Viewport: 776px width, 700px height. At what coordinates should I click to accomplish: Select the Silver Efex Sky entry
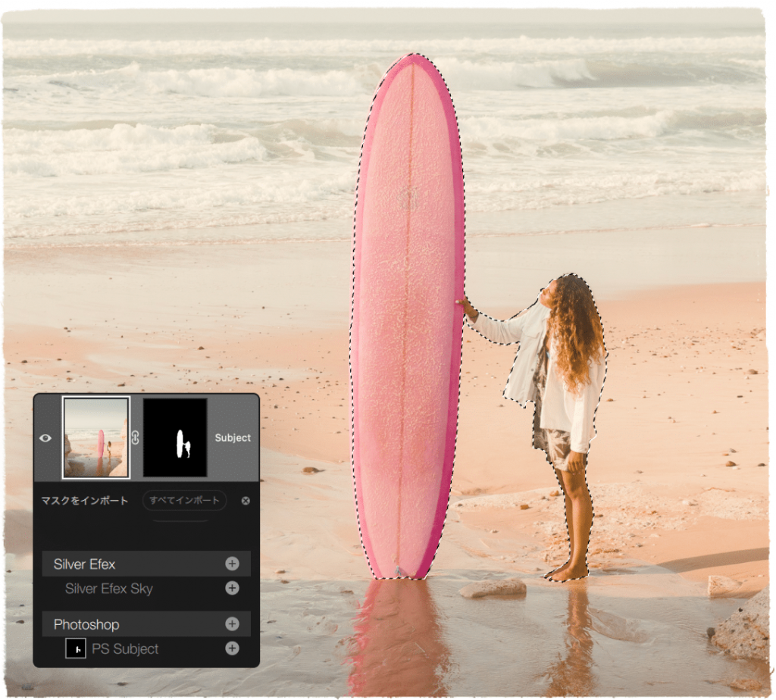[x=109, y=588]
